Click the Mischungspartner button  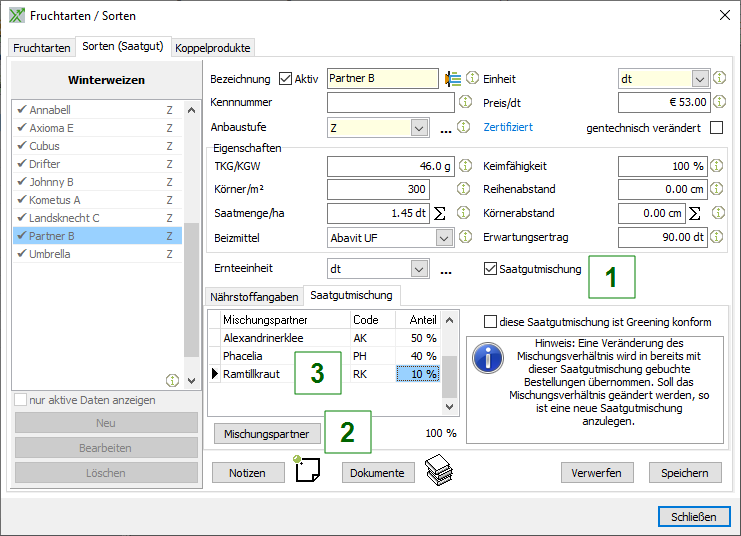266,434
